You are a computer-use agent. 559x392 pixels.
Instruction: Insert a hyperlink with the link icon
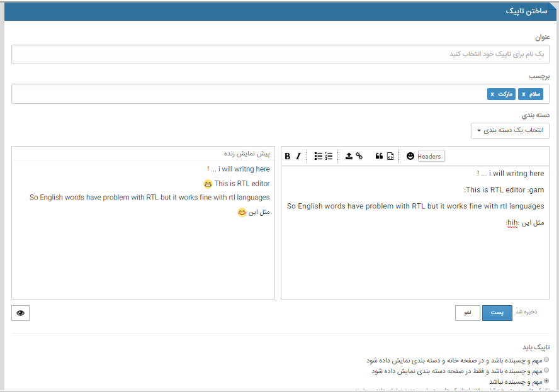359,156
